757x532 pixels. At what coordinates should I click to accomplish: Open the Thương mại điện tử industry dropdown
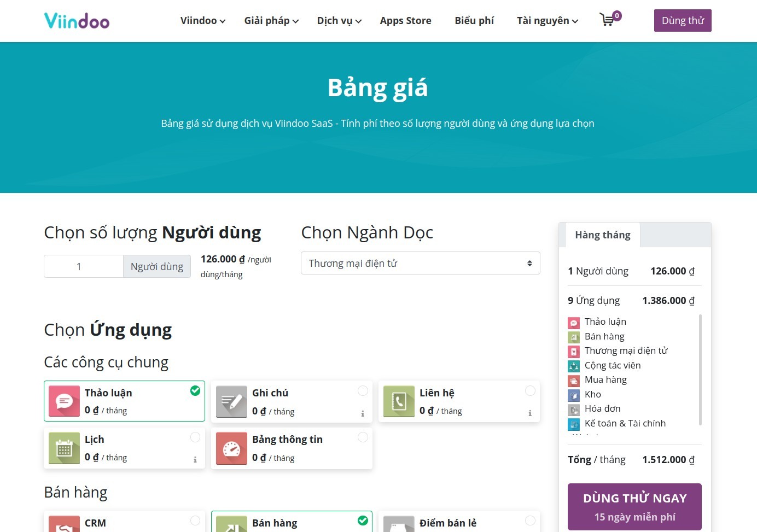[x=421, y=263]
